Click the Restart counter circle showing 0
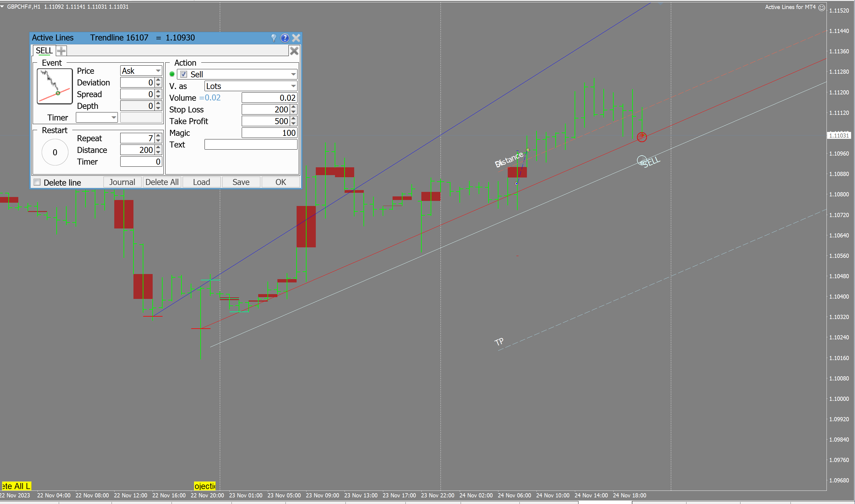The width and height of the screenshot is (855, 504). pos(55,153)
